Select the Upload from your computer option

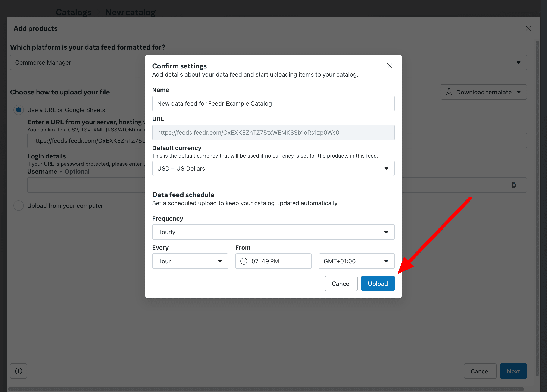(19, 206)
